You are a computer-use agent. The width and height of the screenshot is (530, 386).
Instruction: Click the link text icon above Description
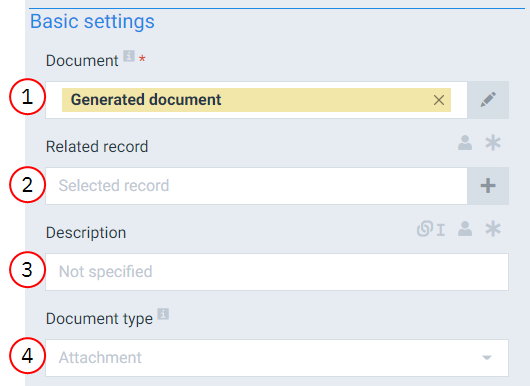tap(431, 229)
